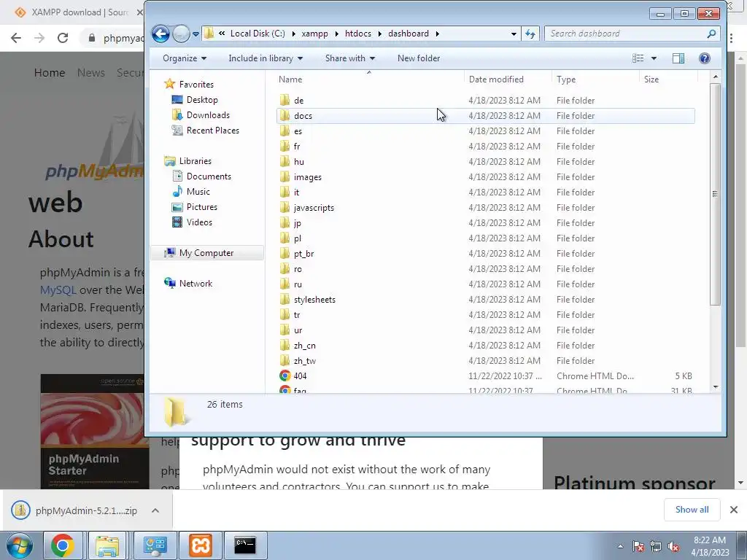Click the muted volume tray icon
747x560 pixels.
click(x=673, y=547)
